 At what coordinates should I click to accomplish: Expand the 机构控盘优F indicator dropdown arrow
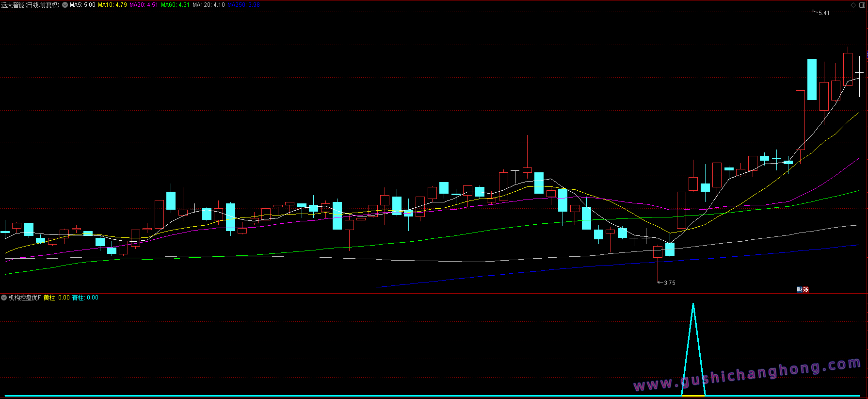(x=4, y=298)
